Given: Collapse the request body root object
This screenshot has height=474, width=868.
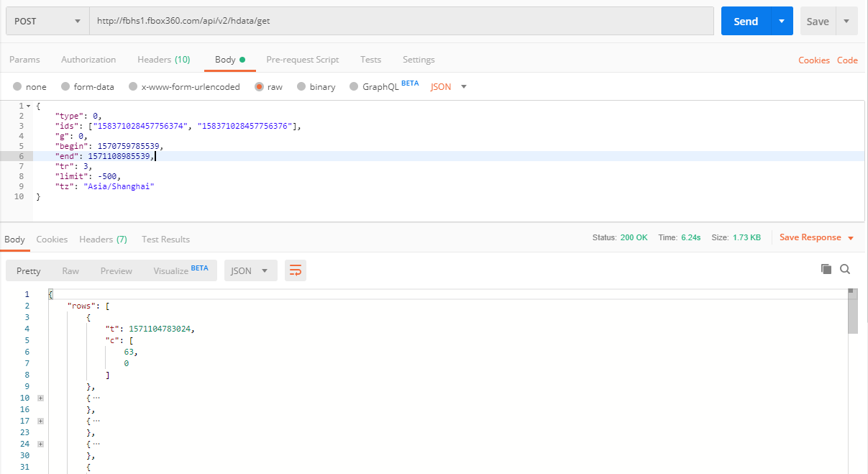Looking at the screenshot, I should click(x=28, y=106).
